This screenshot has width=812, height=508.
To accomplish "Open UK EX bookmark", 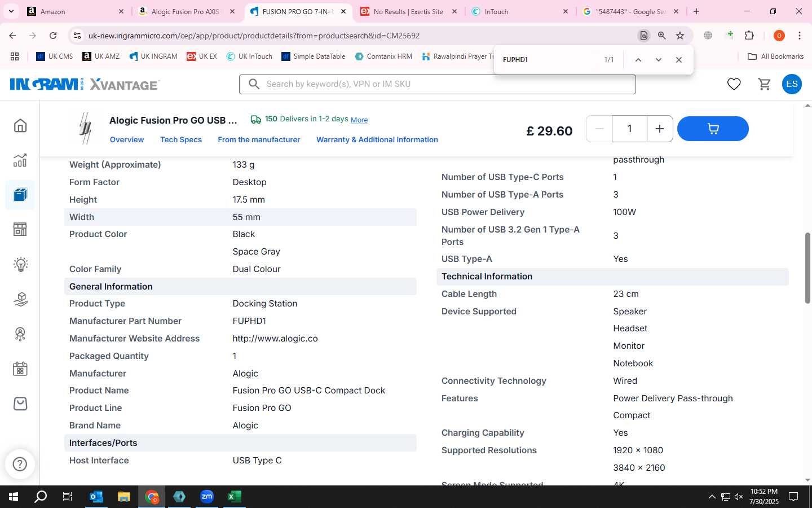I will [202, 56].
